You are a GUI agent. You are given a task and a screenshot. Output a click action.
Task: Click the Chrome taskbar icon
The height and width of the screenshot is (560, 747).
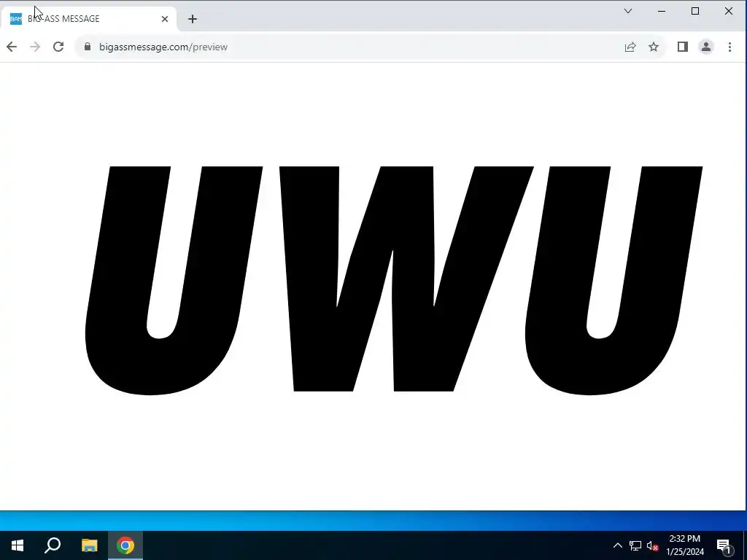125,545
